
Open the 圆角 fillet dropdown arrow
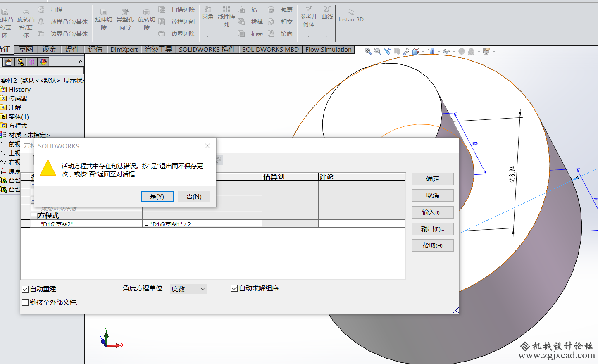[208, 36]
